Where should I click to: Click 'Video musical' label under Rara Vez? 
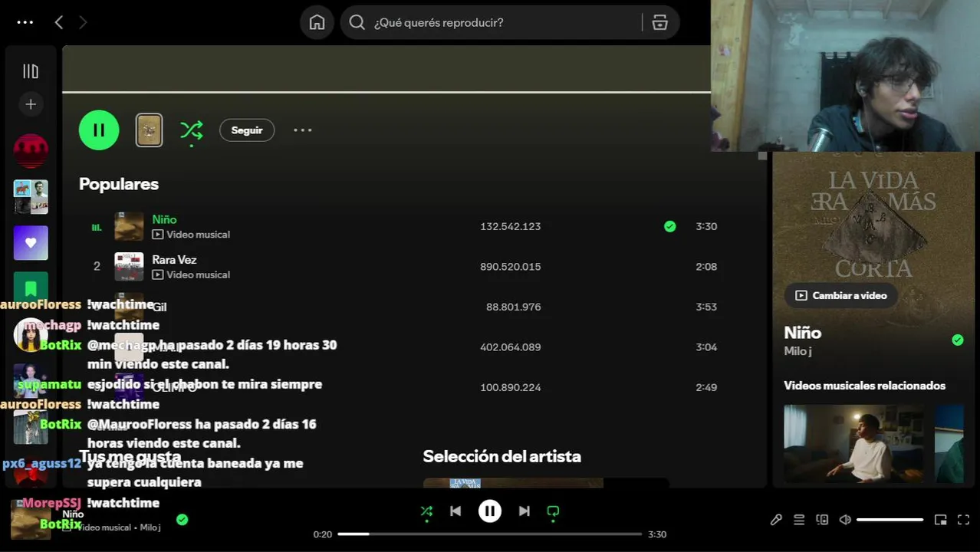coord(198,274)
